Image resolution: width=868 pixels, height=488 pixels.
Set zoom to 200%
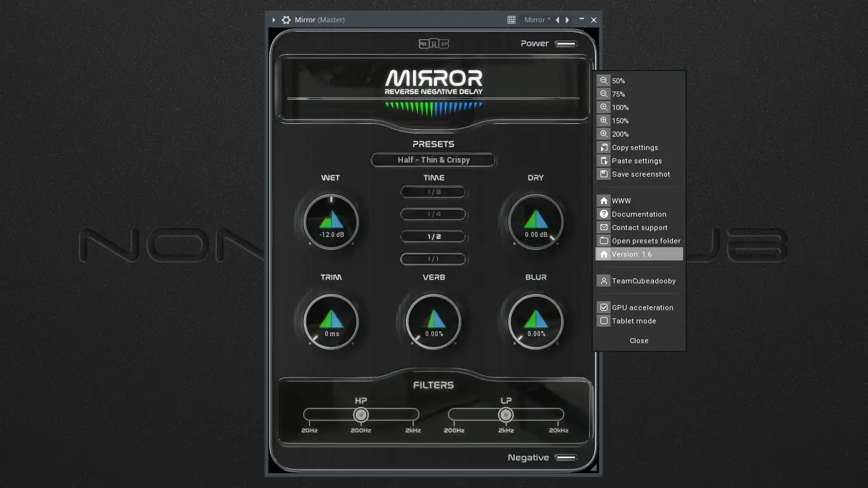639,134
